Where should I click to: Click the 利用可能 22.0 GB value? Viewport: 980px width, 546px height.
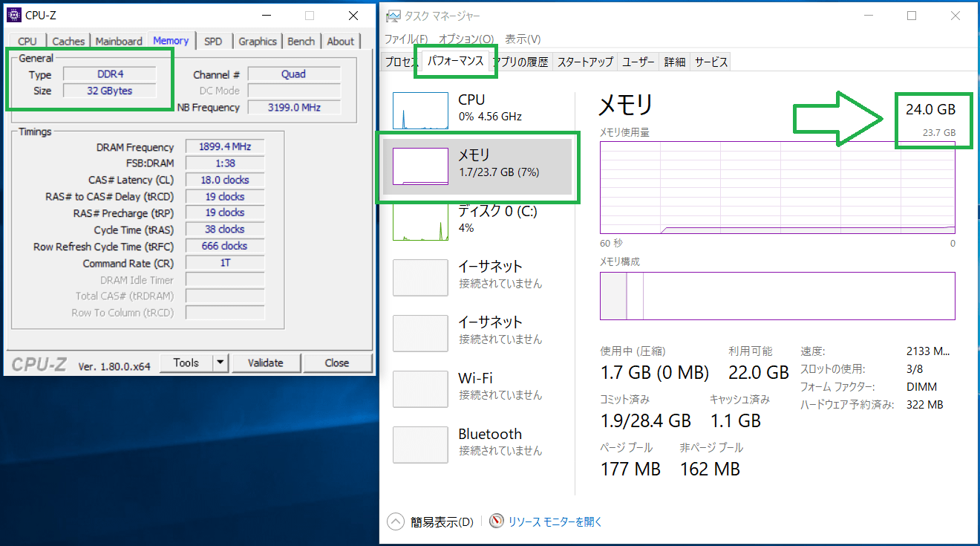pyautogui.click(x=759, y=372)
